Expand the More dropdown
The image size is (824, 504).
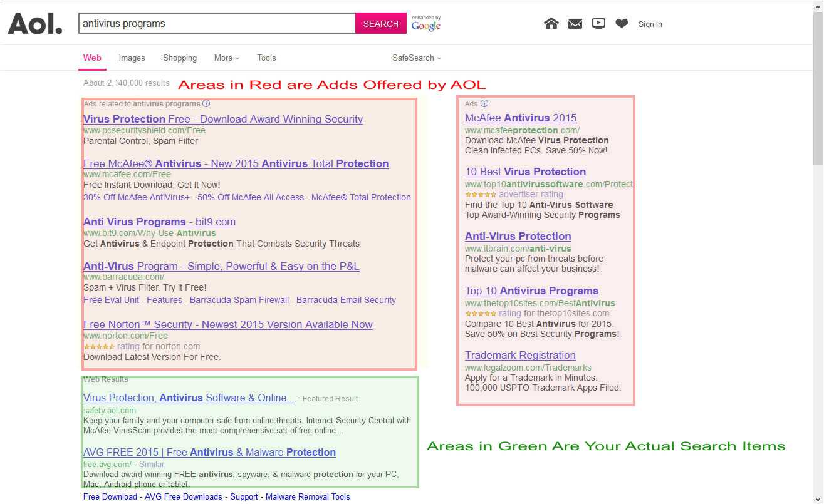point(226,58)
